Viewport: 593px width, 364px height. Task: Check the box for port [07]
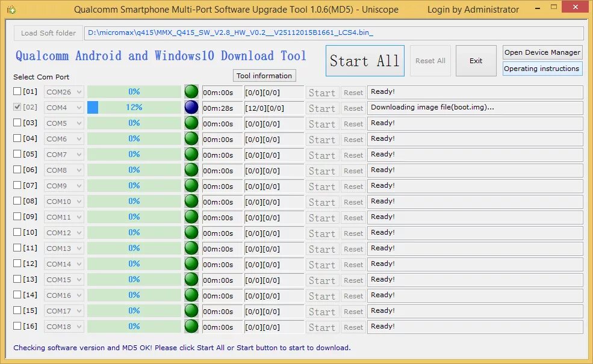tap(17, 185)
